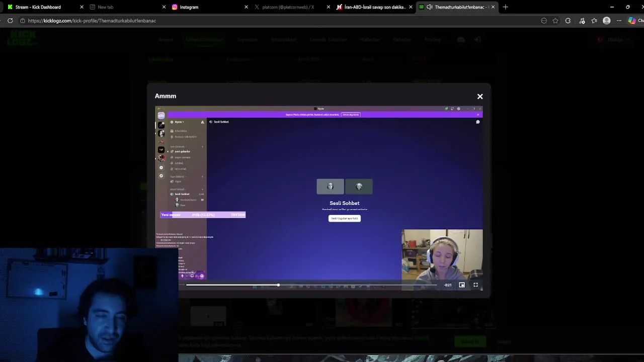
Task: Close the New tab browser tab
Action: tap(164, 7)
